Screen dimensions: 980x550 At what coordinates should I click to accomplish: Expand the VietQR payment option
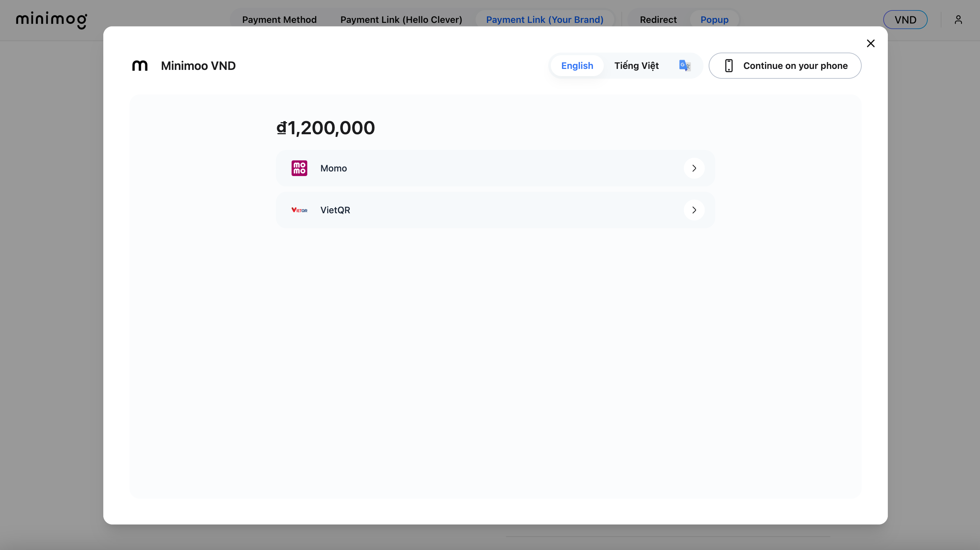[694, 210]
